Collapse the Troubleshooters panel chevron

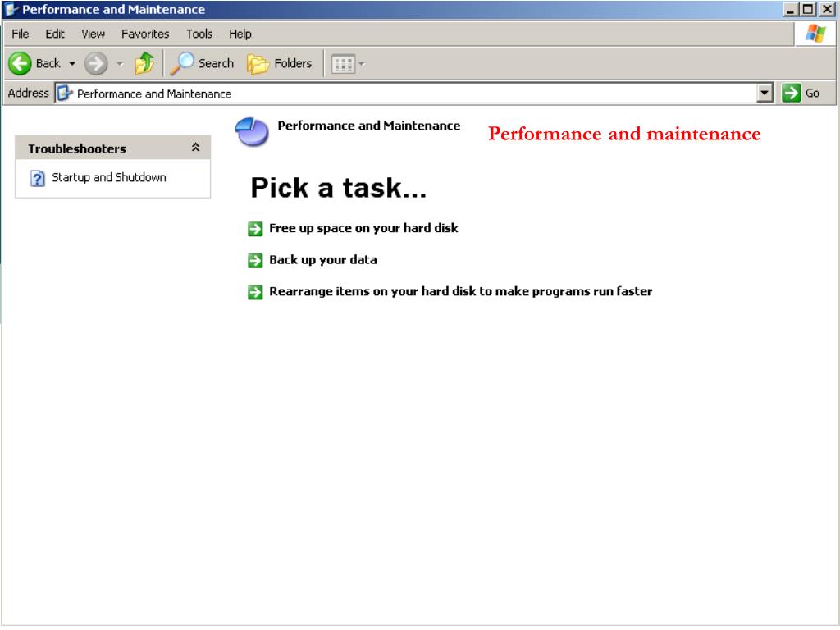(195, 148)
